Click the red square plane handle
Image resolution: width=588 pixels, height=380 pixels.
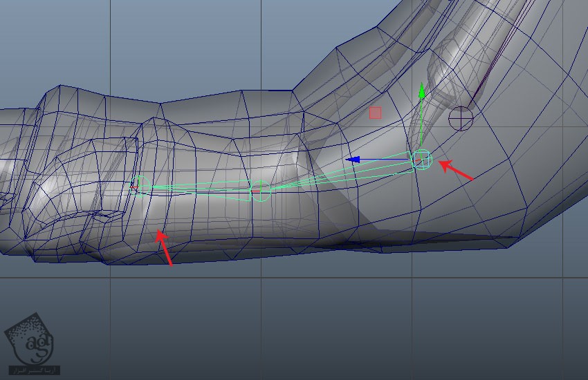(x=375, y=113)
